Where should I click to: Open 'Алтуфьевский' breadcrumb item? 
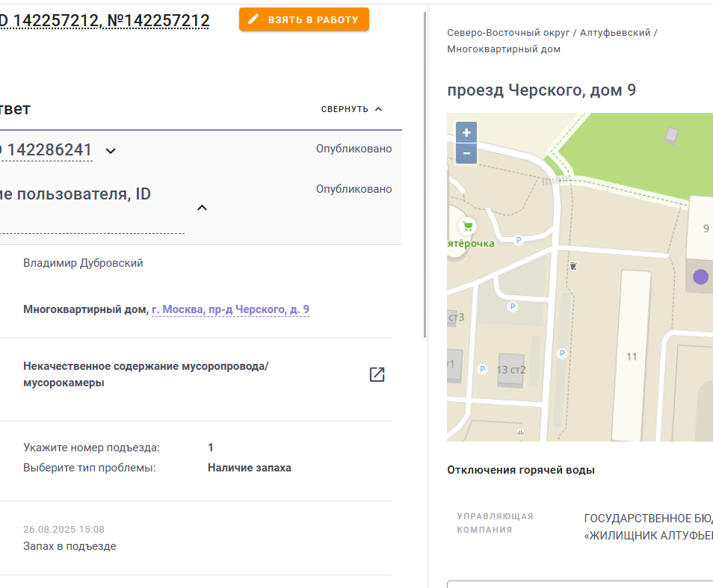pos(615,33)
